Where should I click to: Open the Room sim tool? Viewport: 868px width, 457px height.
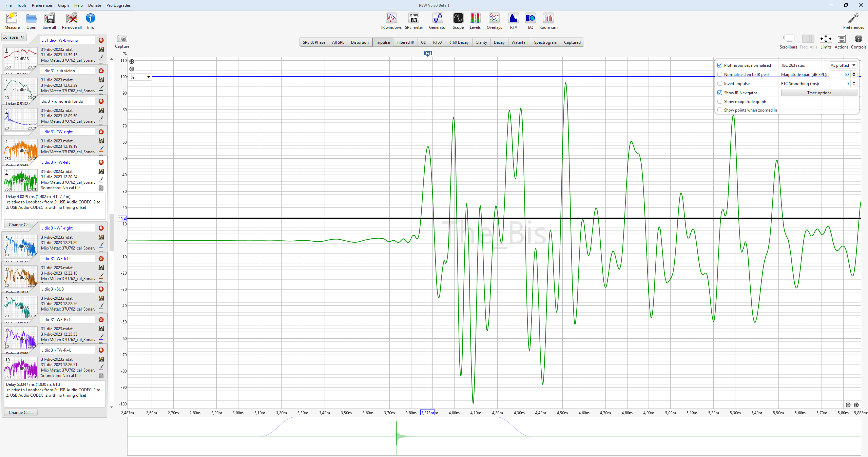tap(548, 21)
